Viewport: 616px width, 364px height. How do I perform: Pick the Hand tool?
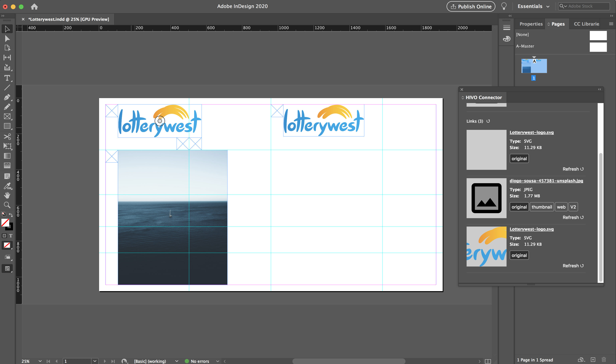pyautogui.click(x=7, y=195)
